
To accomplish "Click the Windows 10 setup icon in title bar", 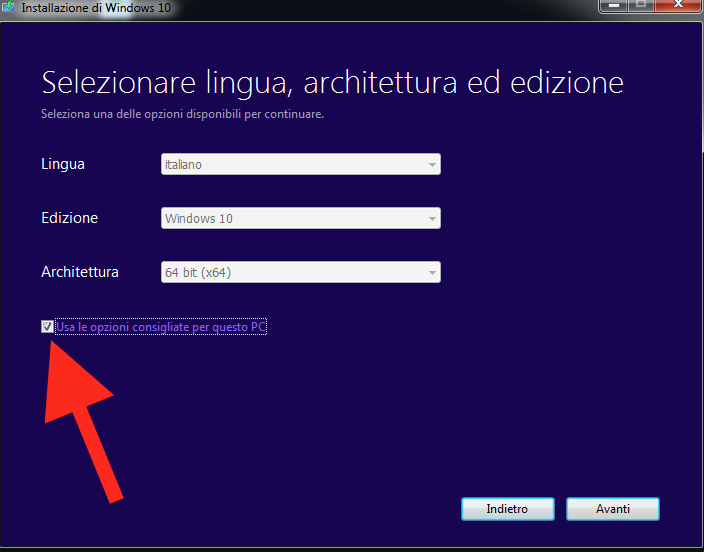I will [8, 7].
